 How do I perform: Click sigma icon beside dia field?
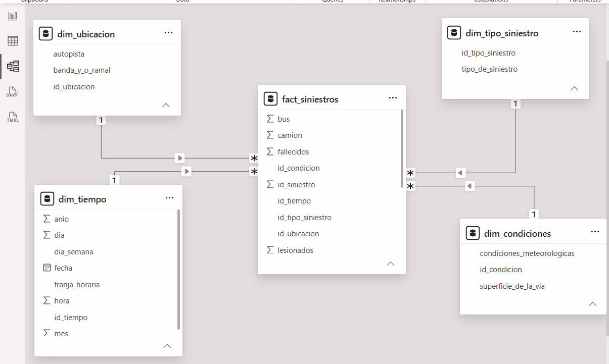(46, 235)
